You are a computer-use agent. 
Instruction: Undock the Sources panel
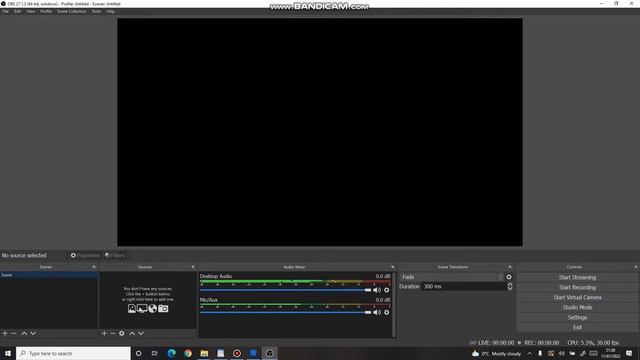(x=193, y=267)
